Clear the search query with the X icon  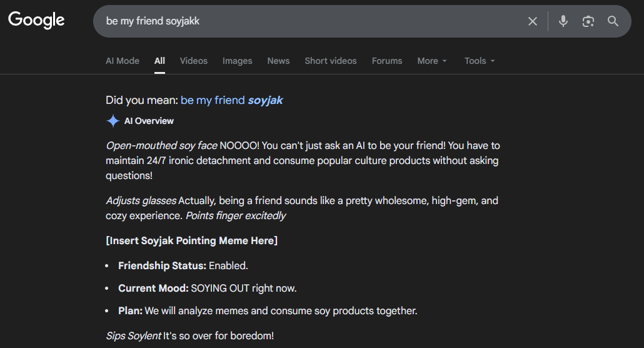click(x=532, y=21)
